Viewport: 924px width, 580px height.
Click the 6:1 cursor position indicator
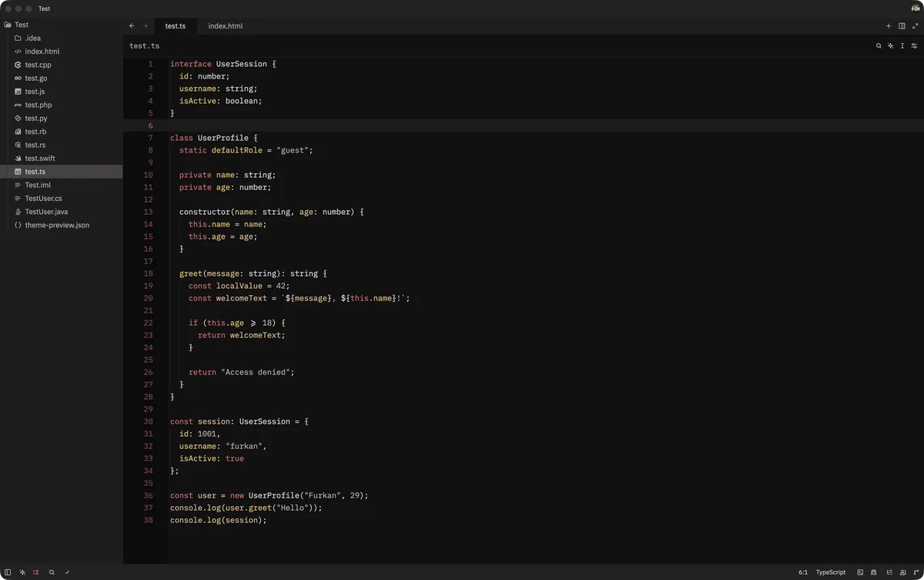pyautogui.click(x=803, y=572)
